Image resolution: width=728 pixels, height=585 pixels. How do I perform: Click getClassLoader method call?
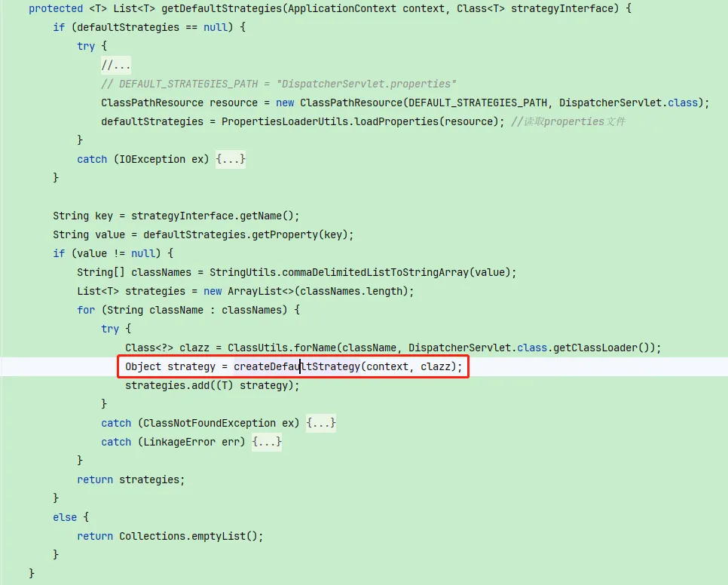(x=595, y=348)
